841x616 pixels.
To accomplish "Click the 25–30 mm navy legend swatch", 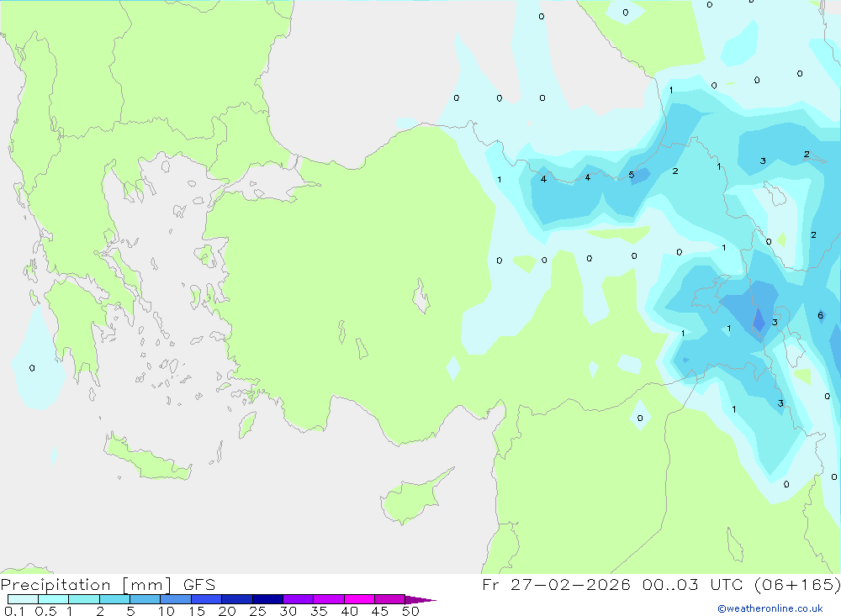I will (267, 599).
